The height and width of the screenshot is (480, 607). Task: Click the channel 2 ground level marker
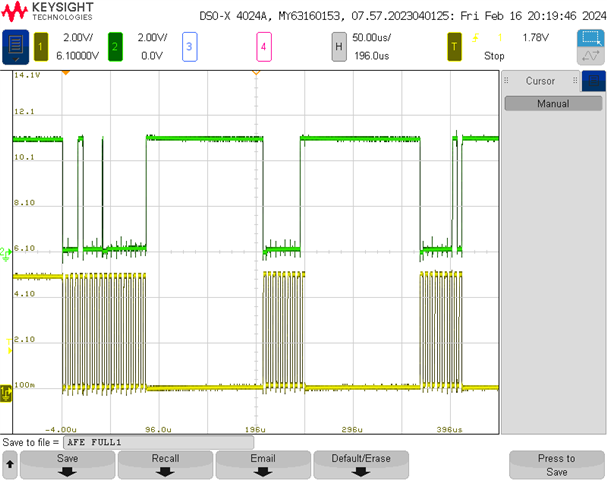tap(6, 254)
